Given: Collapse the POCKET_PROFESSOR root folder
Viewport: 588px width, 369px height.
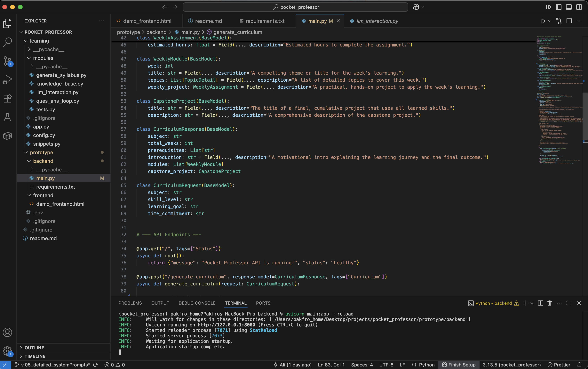Looking at the screenshot, I should [21, 32].
